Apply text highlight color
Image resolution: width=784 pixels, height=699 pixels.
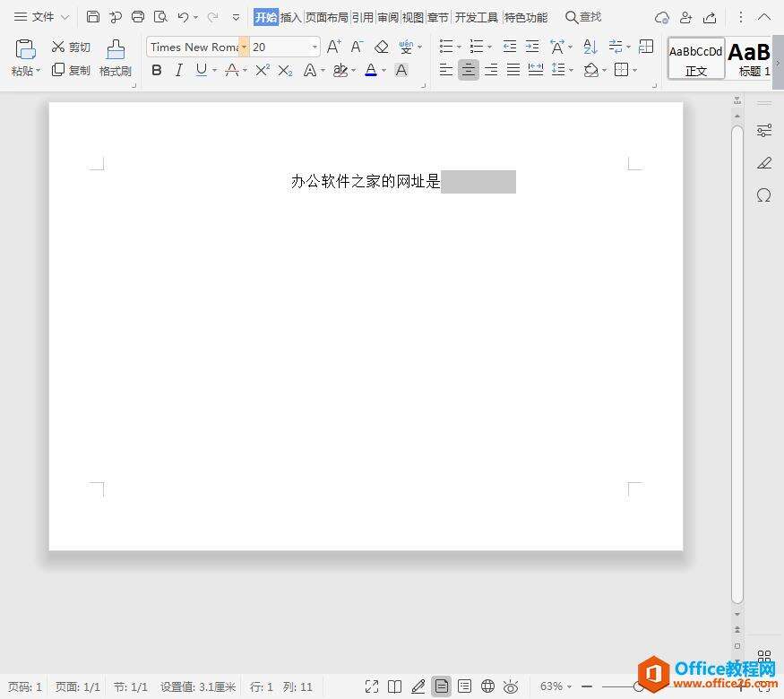[340, 70]
